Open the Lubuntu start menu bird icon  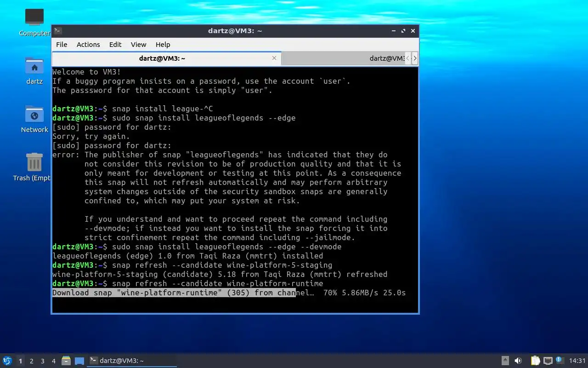(7, 361)
